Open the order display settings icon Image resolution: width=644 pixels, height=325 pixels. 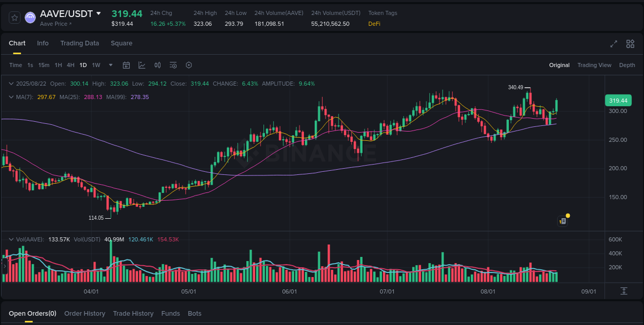click(x=173, y=65)
